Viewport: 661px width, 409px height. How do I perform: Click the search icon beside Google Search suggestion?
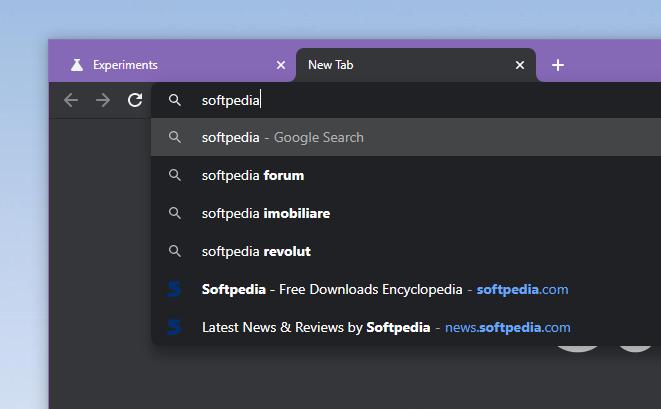175,137
